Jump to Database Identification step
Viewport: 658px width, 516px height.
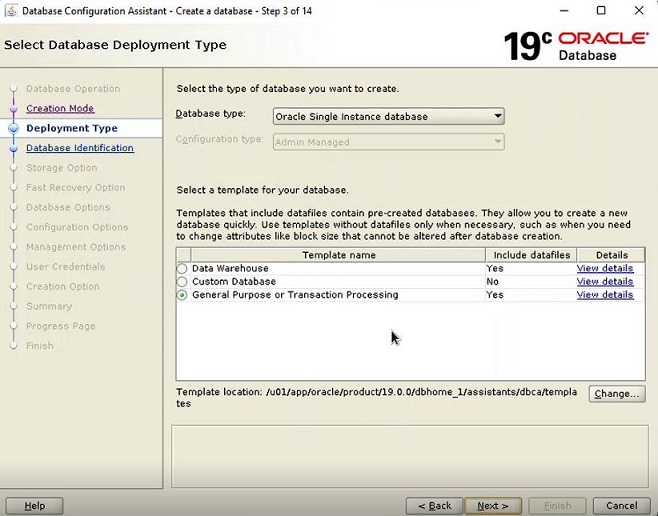pos(79,148)
